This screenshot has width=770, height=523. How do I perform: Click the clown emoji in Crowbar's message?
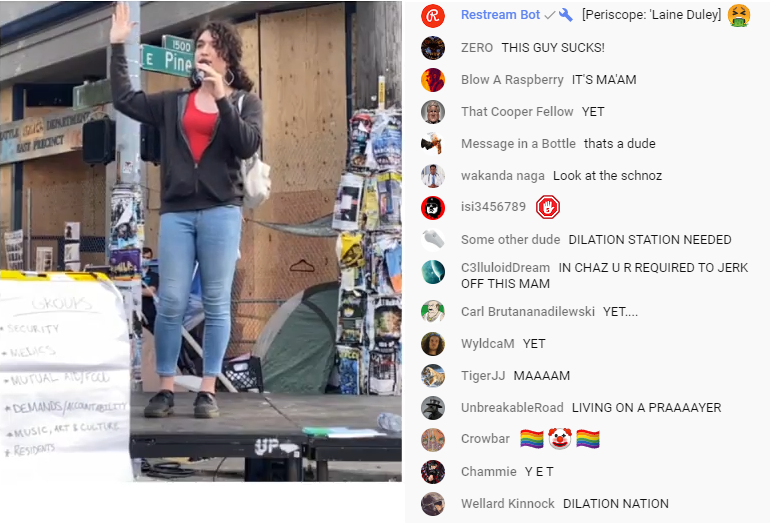[560, 439]
